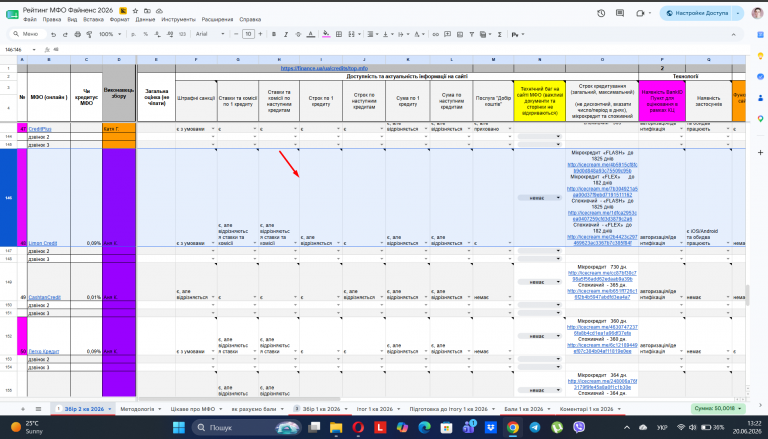Open немає chip dropdown in Liman Credit row
This screenshot has height=439, width=768.
pyautogui.click(x=539, y=198)
